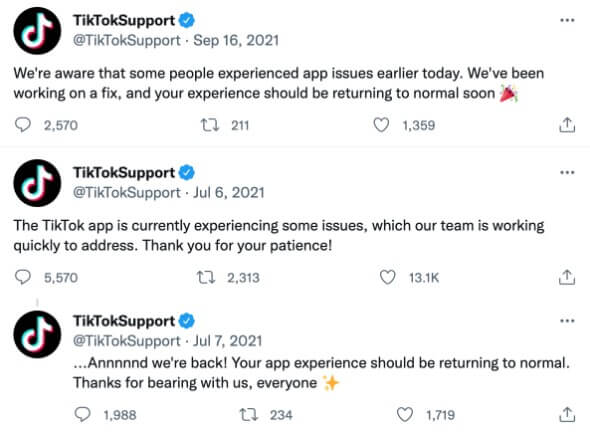
Task: Retweet the tweet with 234 retweets
Action: 249,415
